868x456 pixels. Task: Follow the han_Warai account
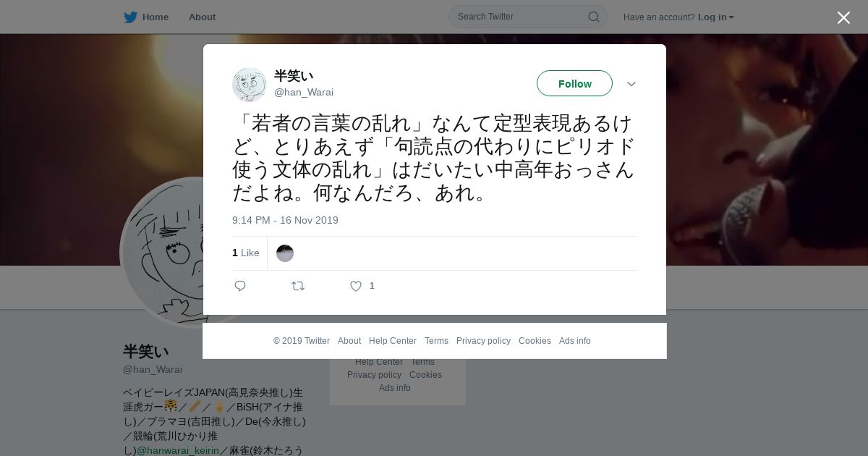(x=574, y=83)
